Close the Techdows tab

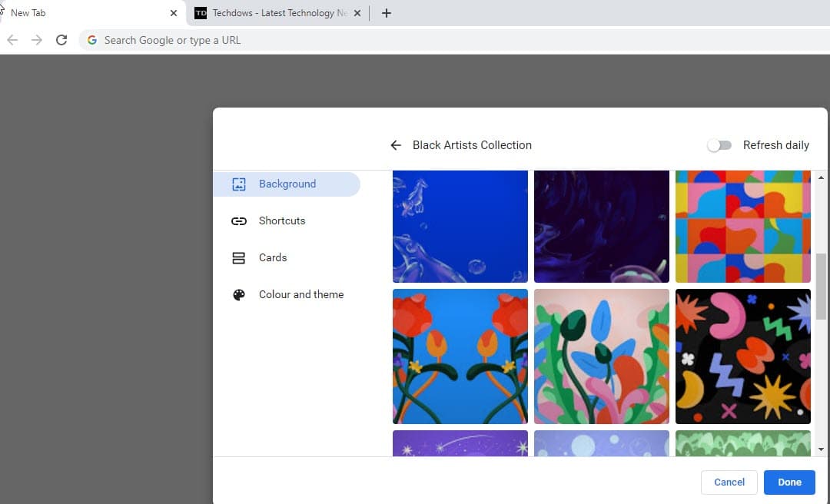tap(357, 13)
